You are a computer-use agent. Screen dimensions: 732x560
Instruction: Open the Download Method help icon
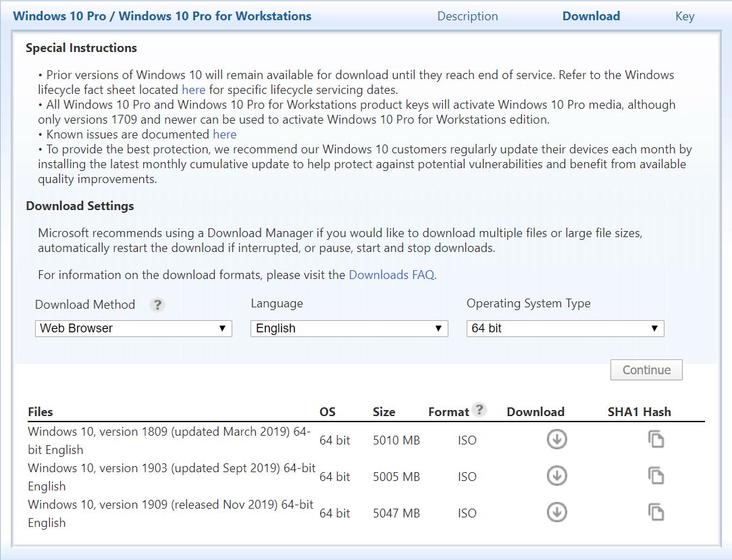[157, 305]
